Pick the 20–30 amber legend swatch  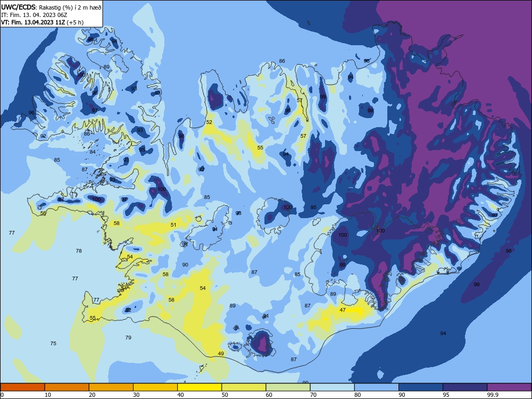111,387
